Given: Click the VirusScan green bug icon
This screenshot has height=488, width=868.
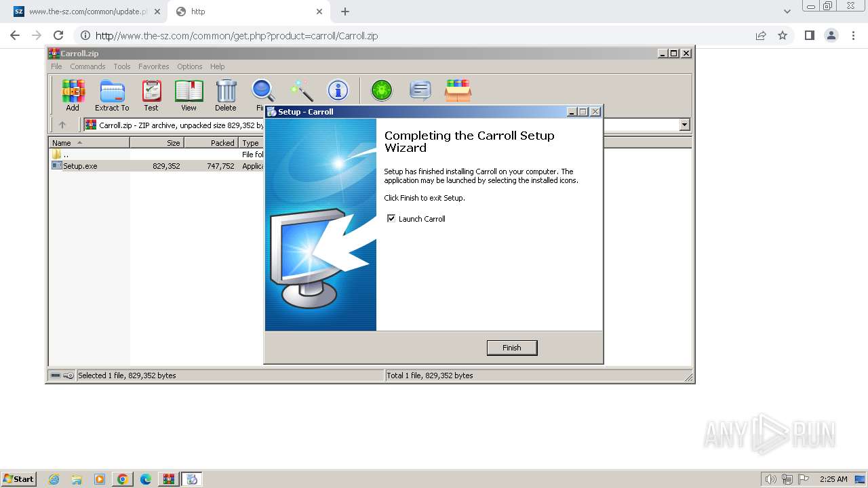Looking at the screenshot, I should pyautogui.click(x=382, y=90).
